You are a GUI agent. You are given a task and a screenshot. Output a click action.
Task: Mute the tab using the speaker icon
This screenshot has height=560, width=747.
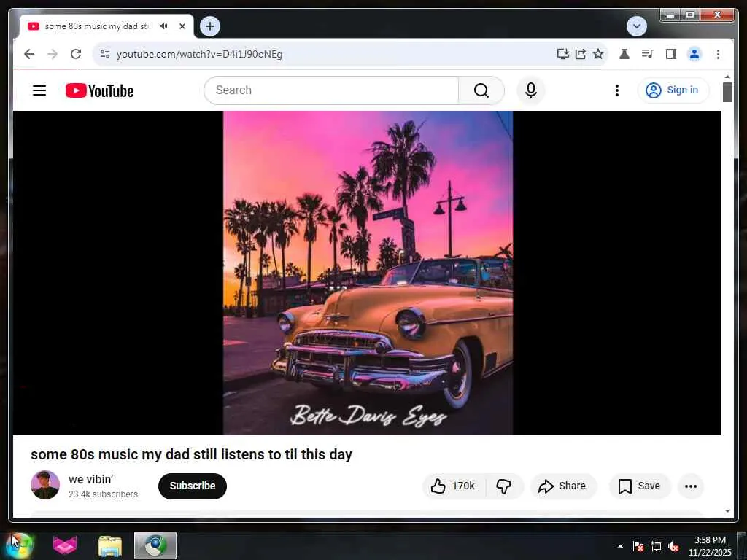(x=164, y=26)
